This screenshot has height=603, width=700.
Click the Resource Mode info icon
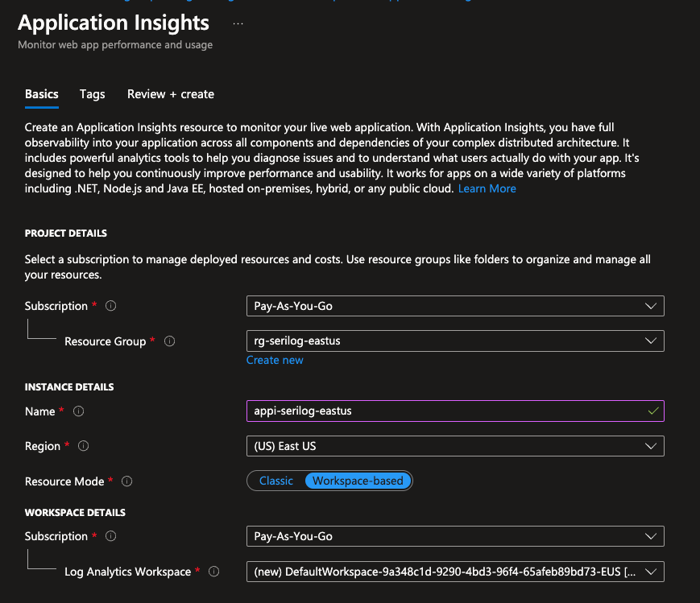(x=127, y=481)
